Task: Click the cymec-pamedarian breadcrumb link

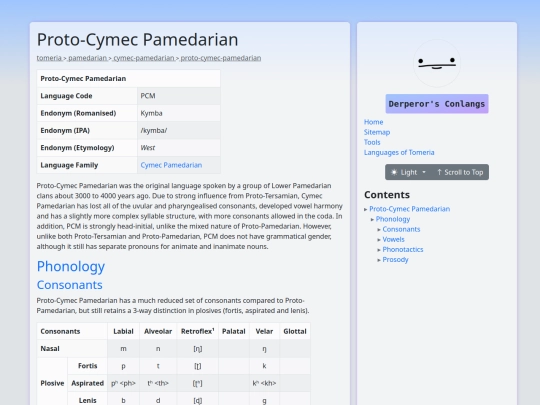Action: click(x=144, y=58)
